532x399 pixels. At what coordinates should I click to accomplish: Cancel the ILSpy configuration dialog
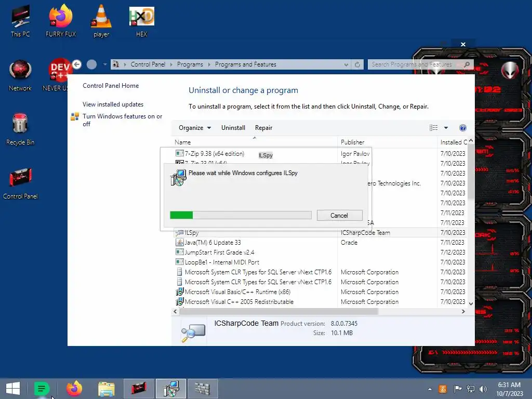[x=339, y=216]
